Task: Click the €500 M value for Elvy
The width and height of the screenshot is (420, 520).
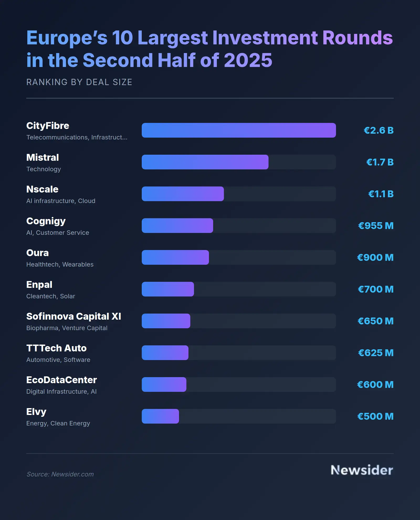Action: coord(375,416)
